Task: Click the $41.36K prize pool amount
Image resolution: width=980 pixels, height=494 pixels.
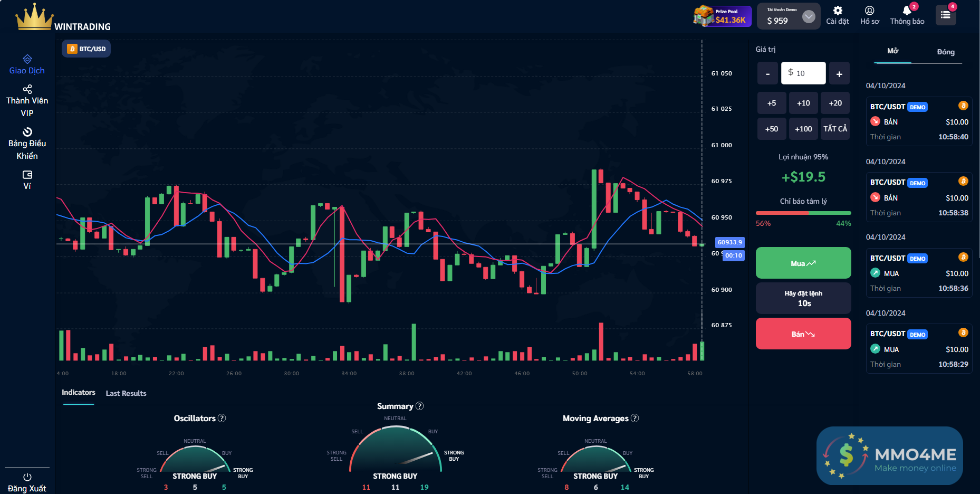Action: tap(731, 20)
